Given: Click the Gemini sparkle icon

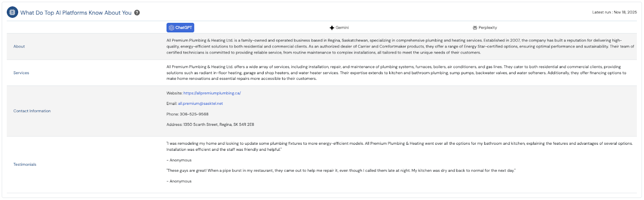Looking at the screenshot, I should 332,28.
